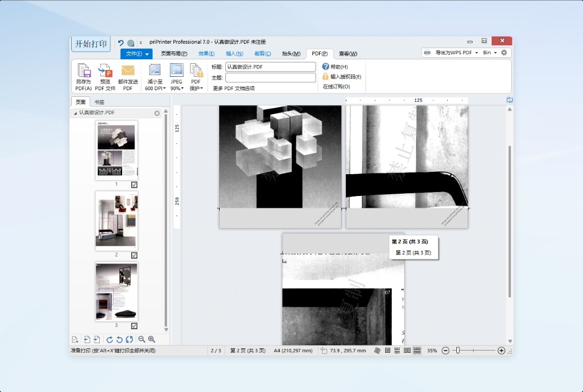Viewport: 583px width, 392px height.
Task: Switch to continuous page view icon
Action: pyautogui.click(x=397, y=351)
